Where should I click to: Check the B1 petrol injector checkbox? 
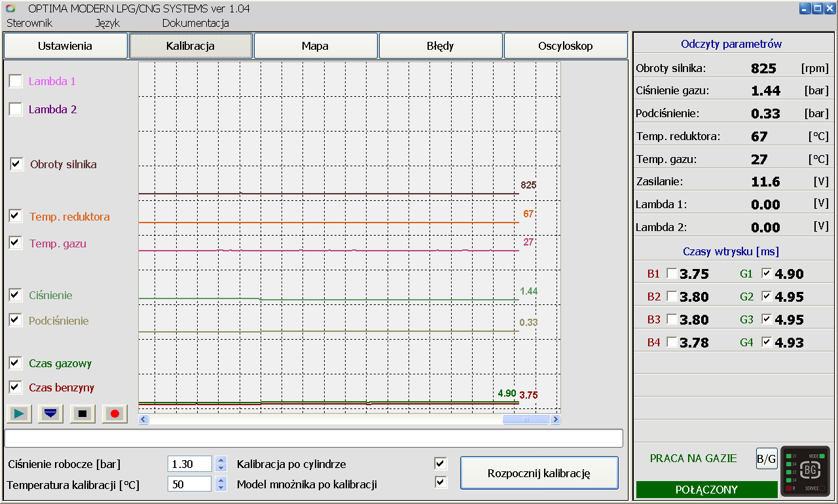pos(672,274)
